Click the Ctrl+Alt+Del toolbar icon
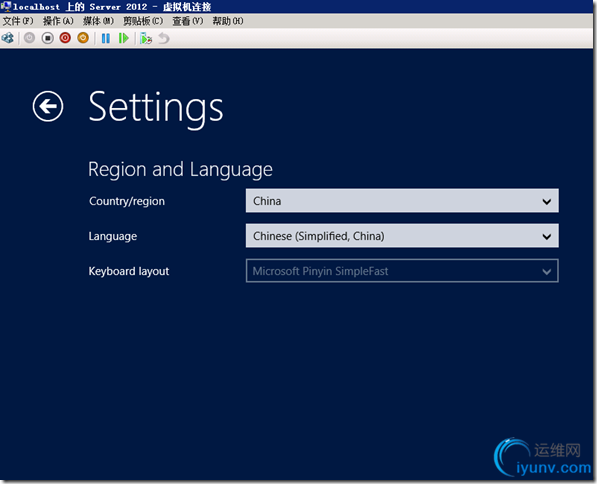The height and width of the screenshot is (484, 597). [8, 38]
